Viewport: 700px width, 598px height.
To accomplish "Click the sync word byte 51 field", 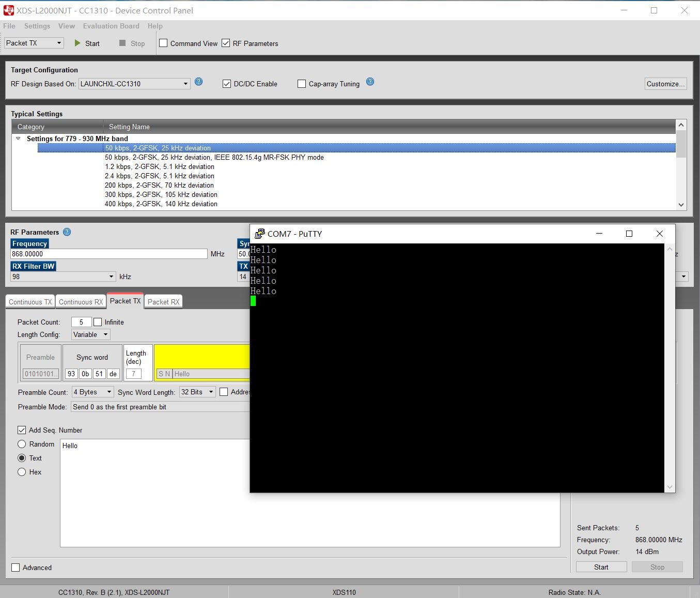I will pyautogui.click(x=99, y=374).
